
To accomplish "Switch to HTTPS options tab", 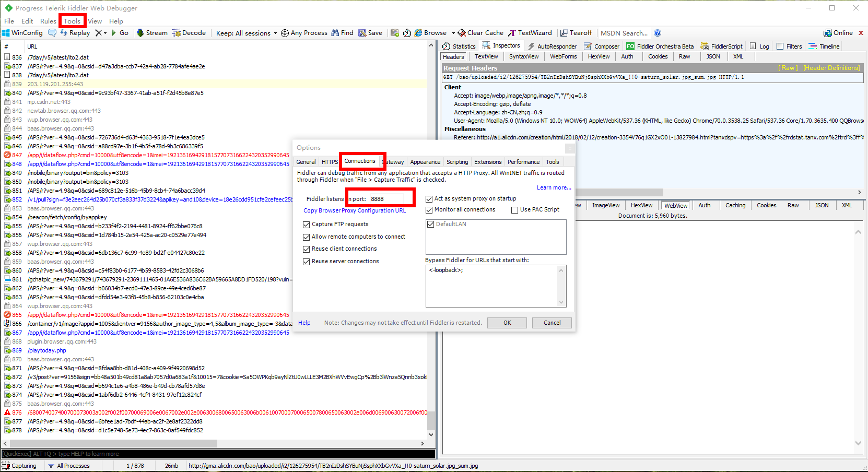I will tap(330, 162).
